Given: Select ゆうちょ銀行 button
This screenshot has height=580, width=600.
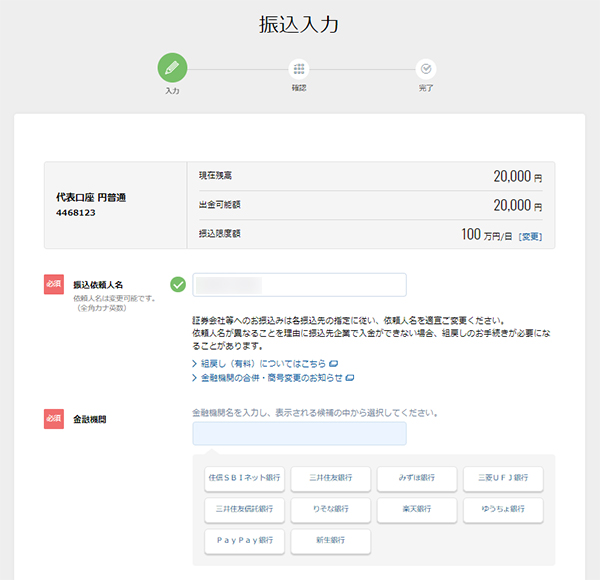Looking at the screenshot, I should pos(503,510).
